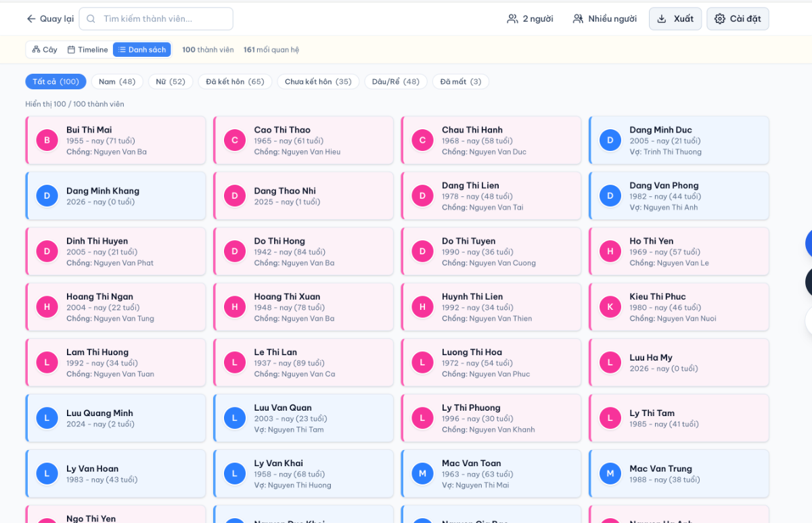
Task: Click the avatar of Dang Minh Duc
Action: (610, 140)
